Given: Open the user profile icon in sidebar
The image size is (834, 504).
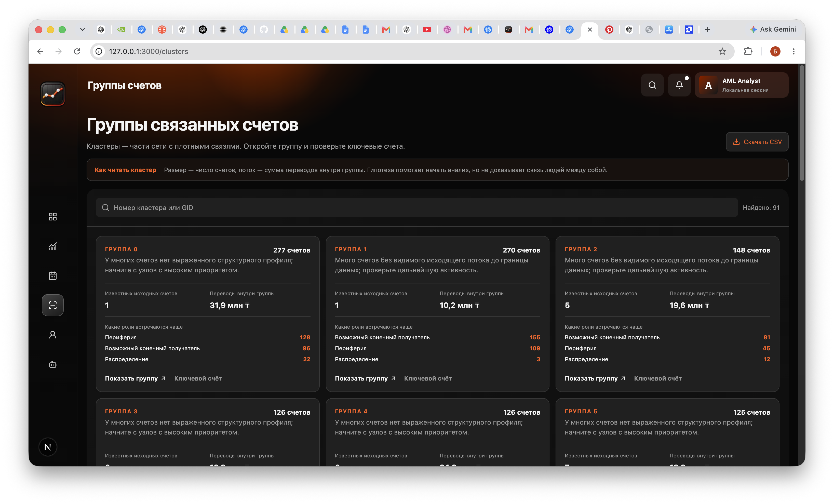Looking at the screenshot, I should point(52,334).
